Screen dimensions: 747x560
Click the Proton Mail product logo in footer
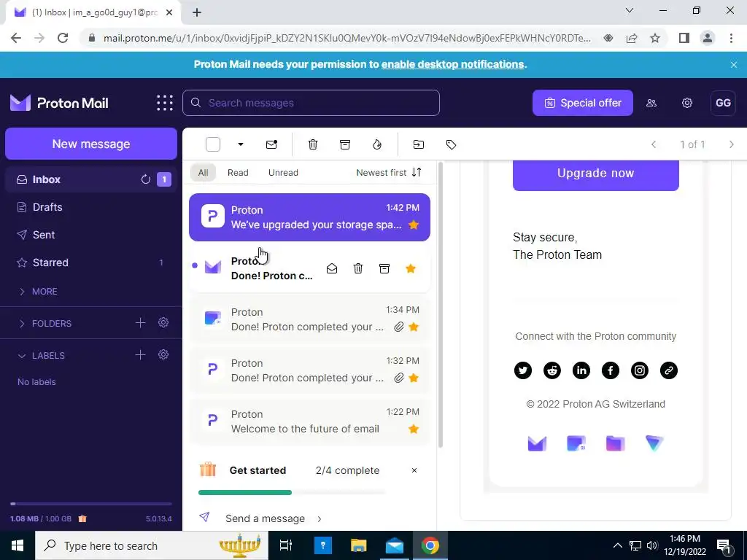click(537, 443)
